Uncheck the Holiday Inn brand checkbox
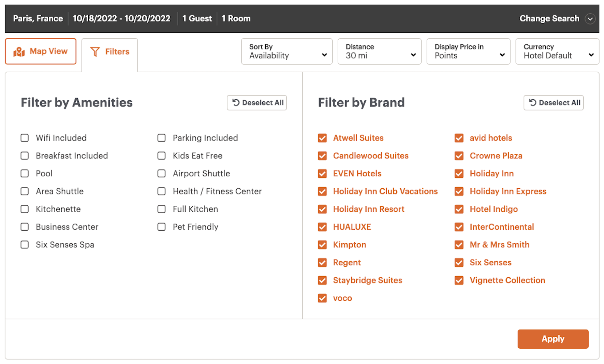Image resolution: width=604 pixels, height=364 pixels. click(x=459, y=173)
